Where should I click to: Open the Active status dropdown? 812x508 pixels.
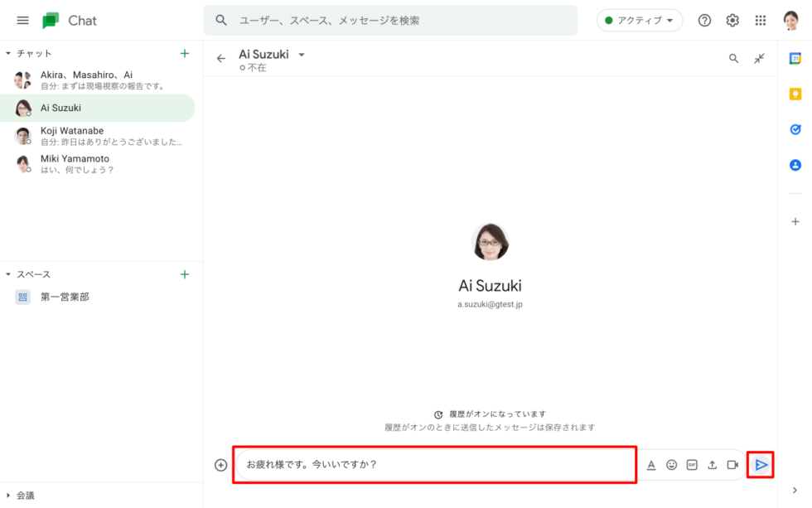point(639,20)
